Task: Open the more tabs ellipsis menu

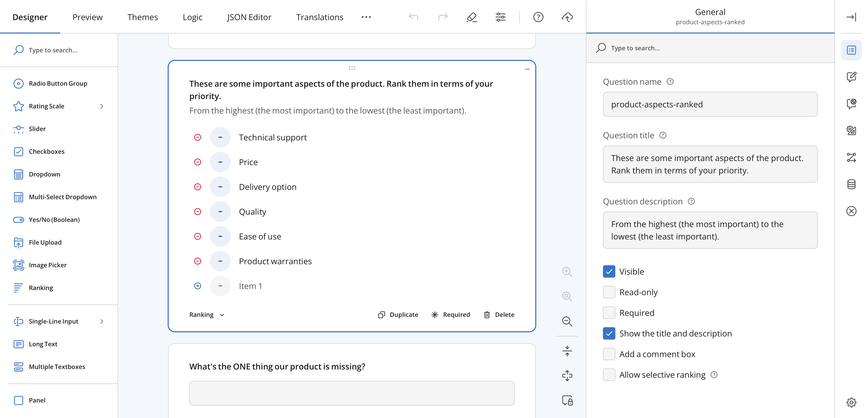Action: [x=366, y=17]
